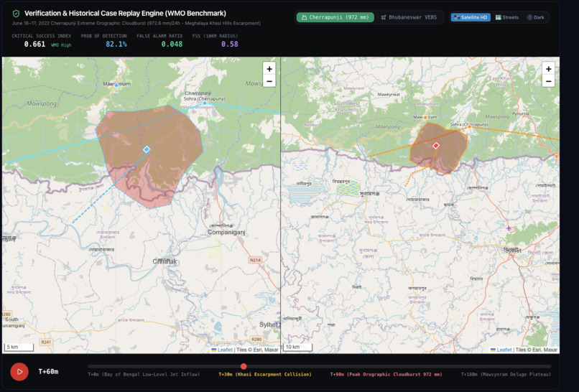Click the blue Mawsynram station dot, left map
579x392 pixels.
(x=116, y=85)
